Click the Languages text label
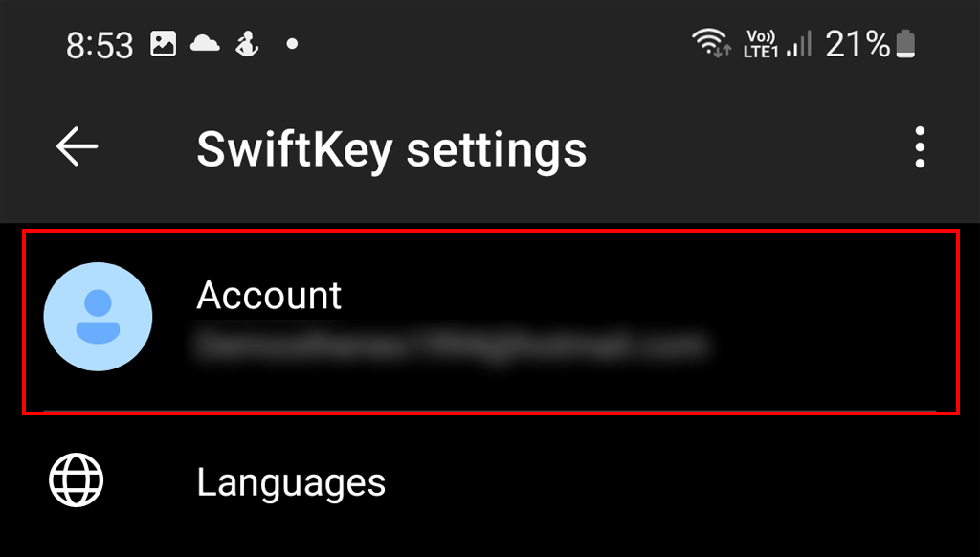Viewport: 980px width, 557px height. click(291, 482)
